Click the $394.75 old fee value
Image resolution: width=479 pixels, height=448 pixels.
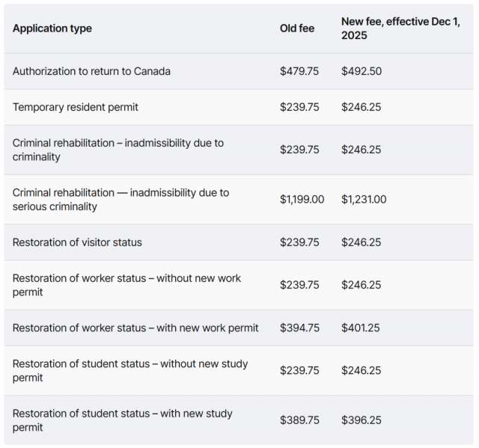coord(299,328)
